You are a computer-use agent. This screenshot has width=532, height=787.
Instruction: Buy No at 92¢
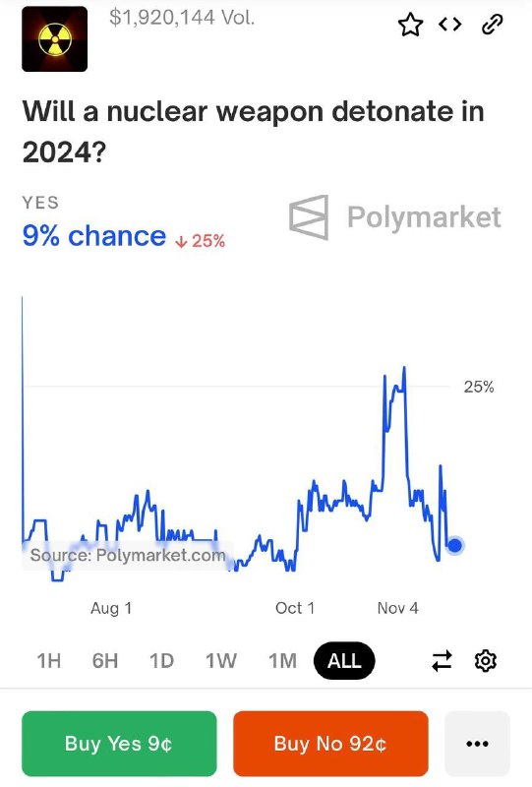(330, 744)
